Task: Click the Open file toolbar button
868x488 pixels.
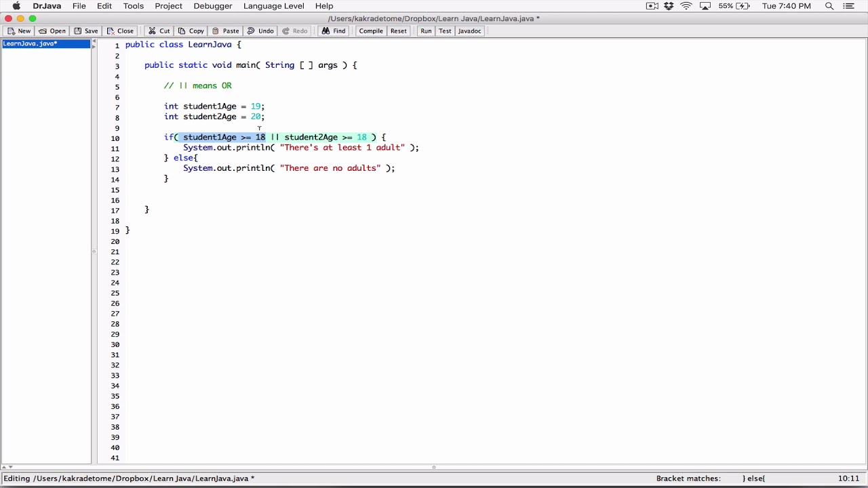Action: [x=52, y=31]
